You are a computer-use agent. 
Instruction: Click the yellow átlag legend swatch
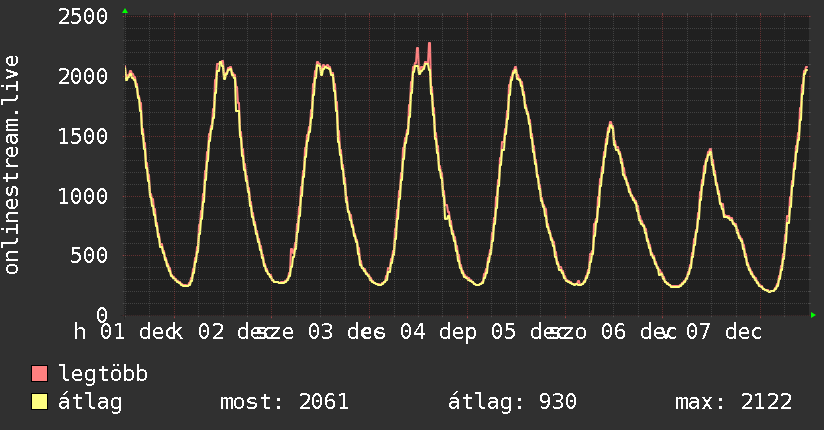pos(40,402)
